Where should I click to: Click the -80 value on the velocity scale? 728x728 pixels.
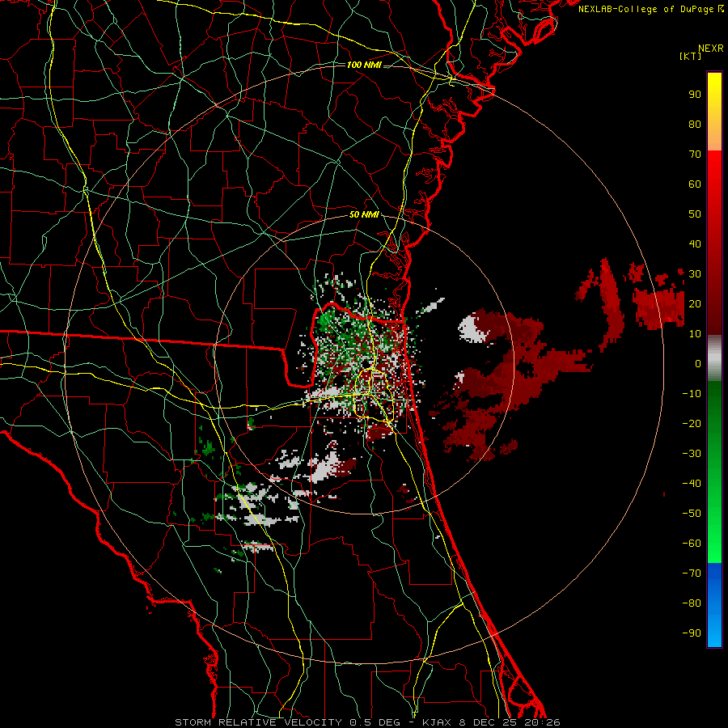(692, 603)
